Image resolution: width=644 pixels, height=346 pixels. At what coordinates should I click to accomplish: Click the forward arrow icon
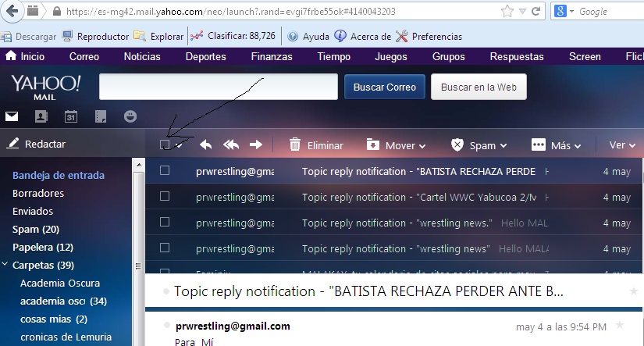coord(256,144)
